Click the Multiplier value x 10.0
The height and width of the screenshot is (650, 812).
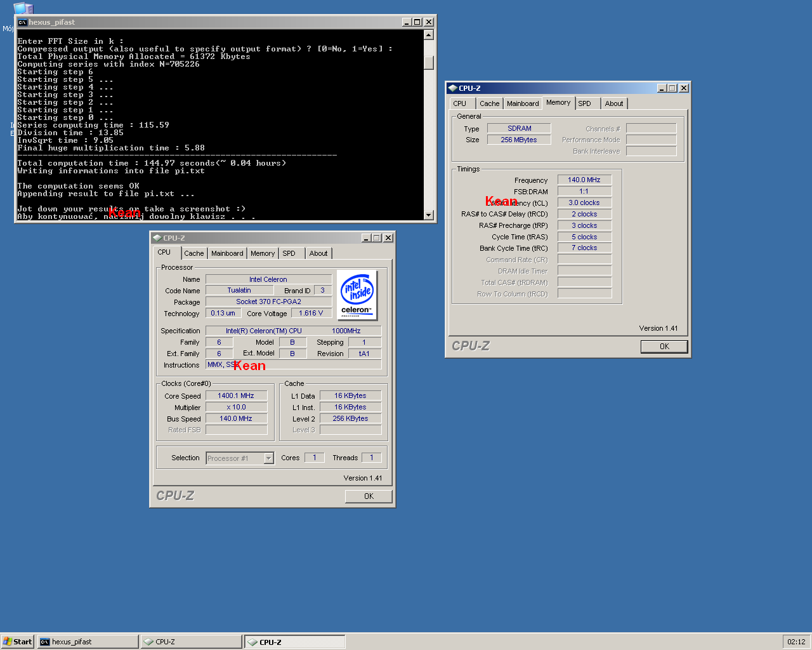236,407
